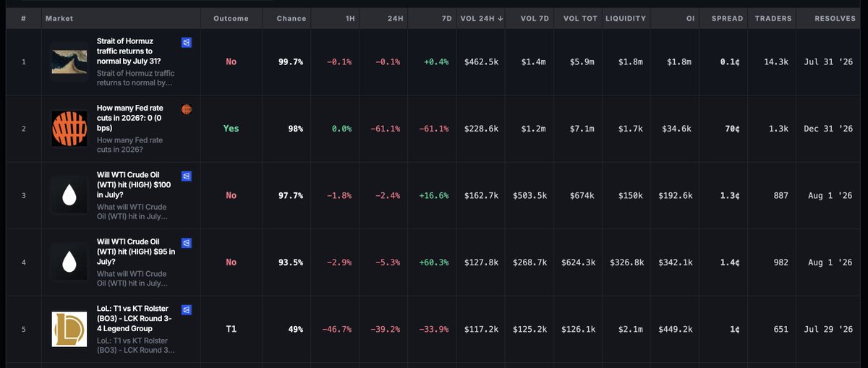Sort by TRADERS column header
Image resolution: width=868 pixels, height=368 pixels.
coord(773,18)
